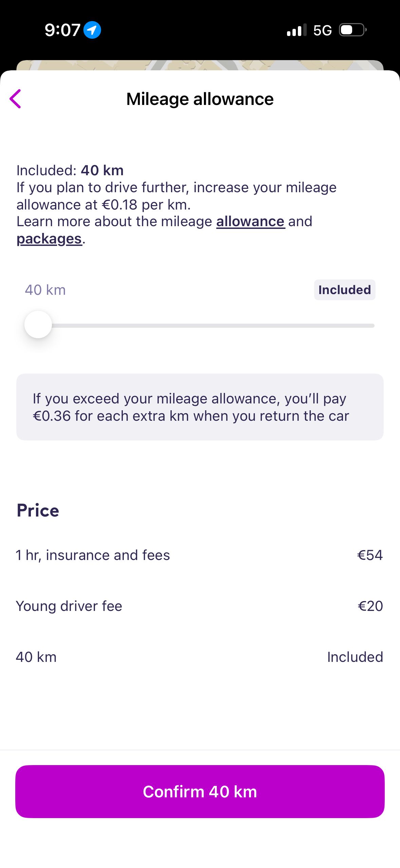Tap the battery icon in status bar
The width and height of the screenshot is (400, 868).
click(x=353, y=30)
